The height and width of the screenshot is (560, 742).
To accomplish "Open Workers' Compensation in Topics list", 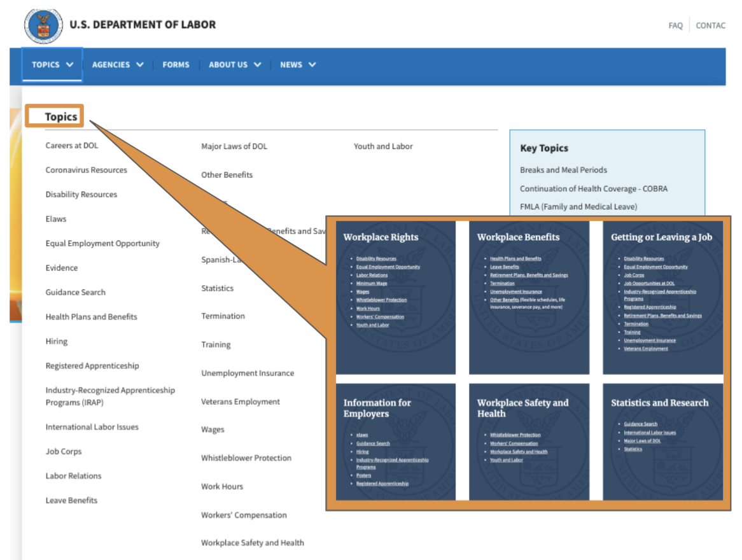I will point(244,515).
